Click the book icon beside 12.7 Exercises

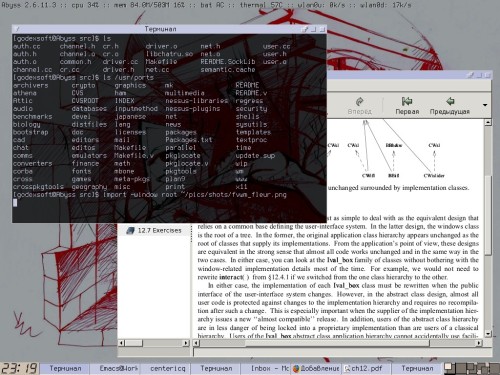click(x=130, y=230)
